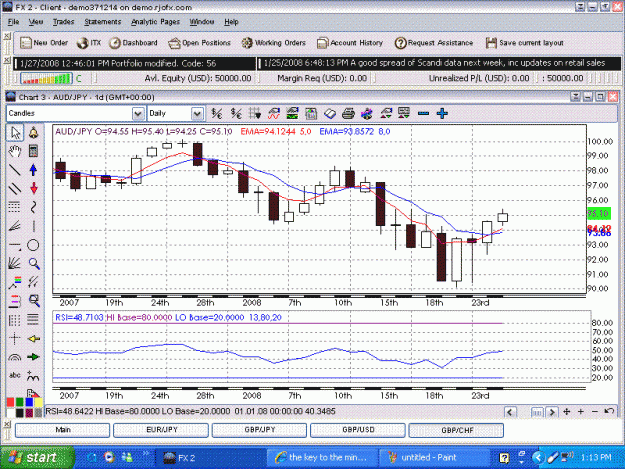The image size is (625, 469).
Task: Pick the black color swatch
Action: point(20,413)
